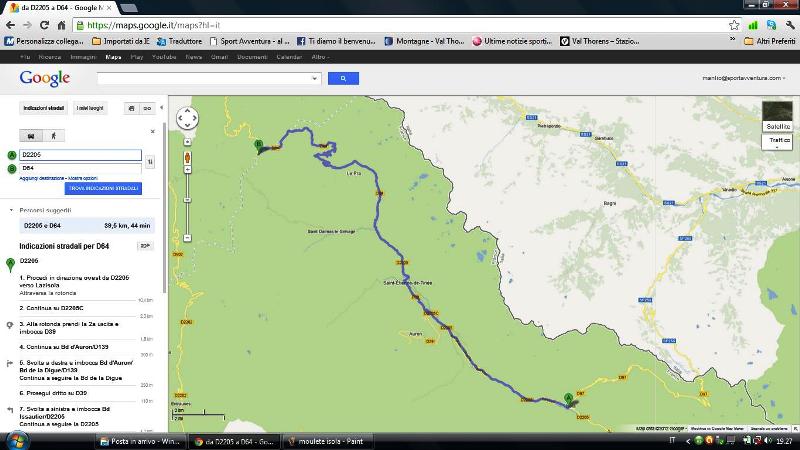Switch map to Satellite view
The height and width of the screenshot is (450, 800).
(777, 115)
